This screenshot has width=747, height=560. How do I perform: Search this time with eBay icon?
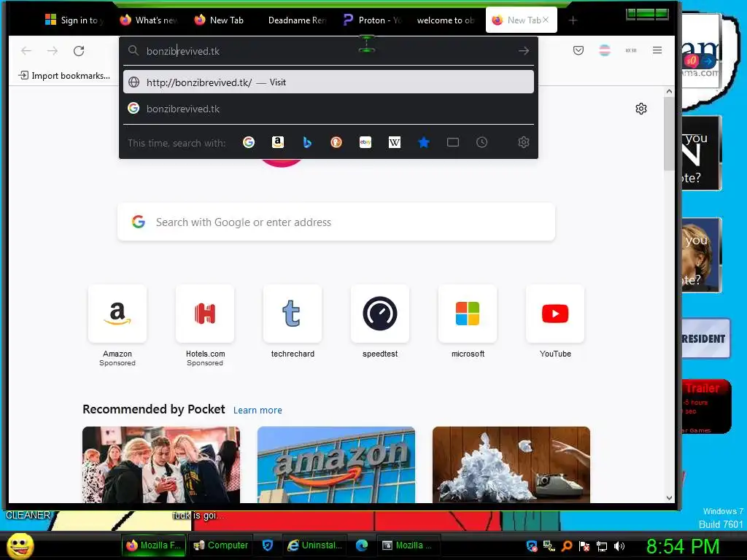click(365, 142)
